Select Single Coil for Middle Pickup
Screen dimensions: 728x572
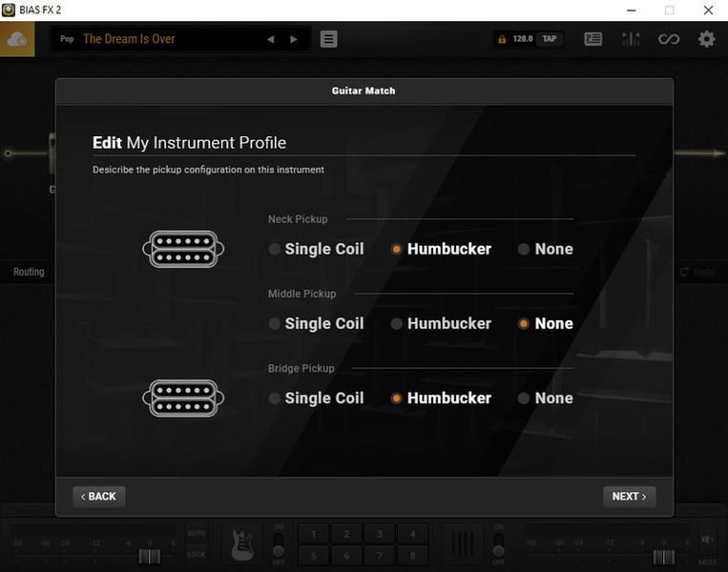[x=317, y=324]
